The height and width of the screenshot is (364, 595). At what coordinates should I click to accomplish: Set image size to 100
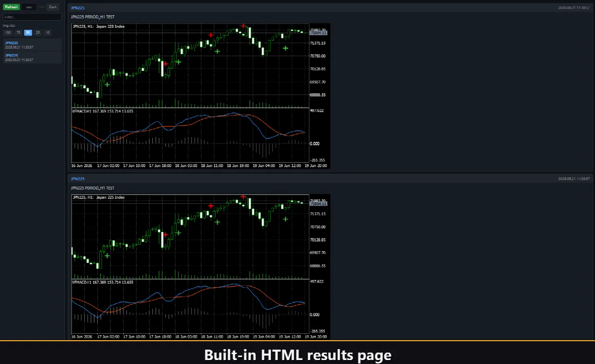click(x=8, y=33)
